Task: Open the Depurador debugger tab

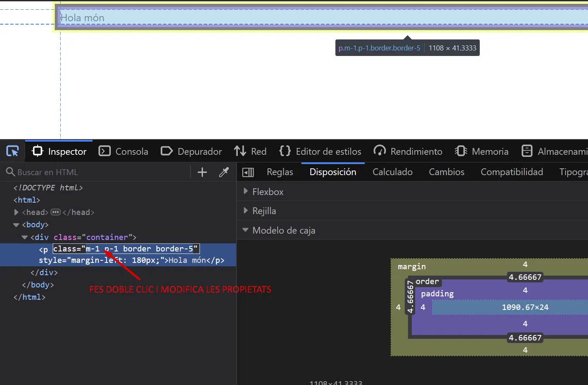Action: pos(191,151)
